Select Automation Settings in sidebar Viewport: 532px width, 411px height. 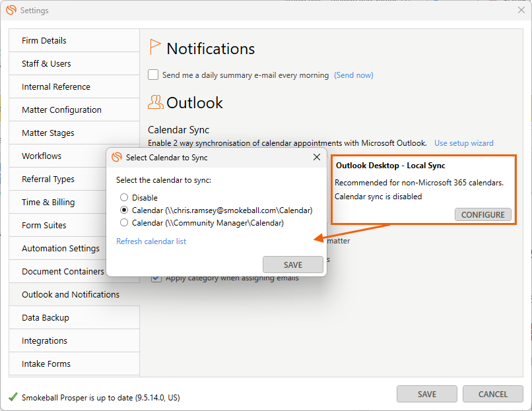pos(57,248)
